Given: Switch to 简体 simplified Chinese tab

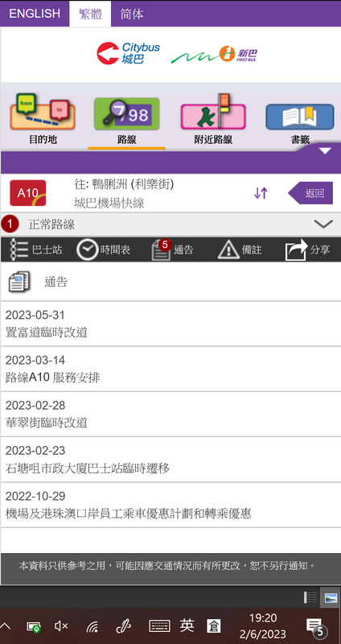Looking at the screenshot, I should pyautogui.click(x=132, y=14).
